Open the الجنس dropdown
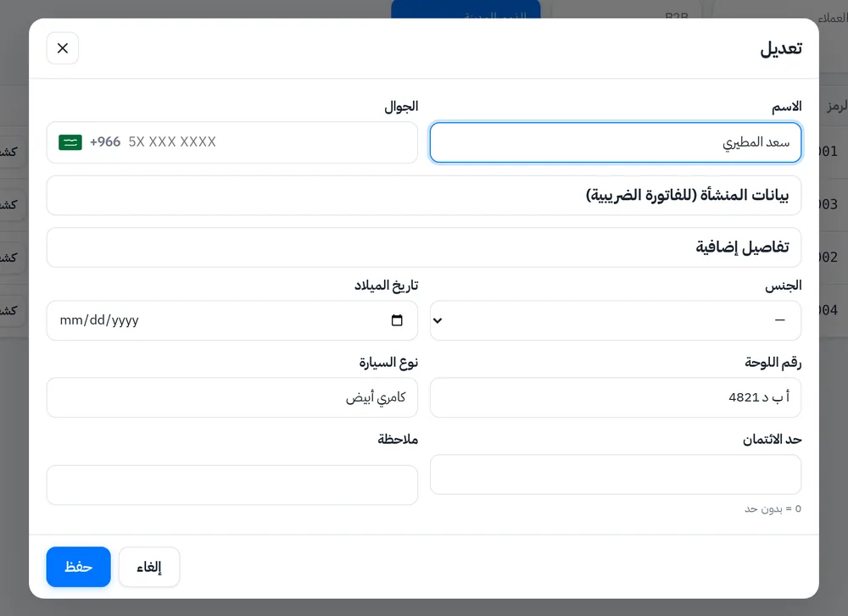848x616 pixels. pos(616,320)
